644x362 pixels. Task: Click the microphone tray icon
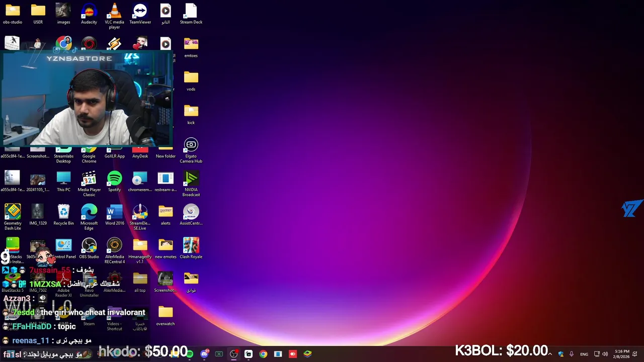(x=572, y=354)
